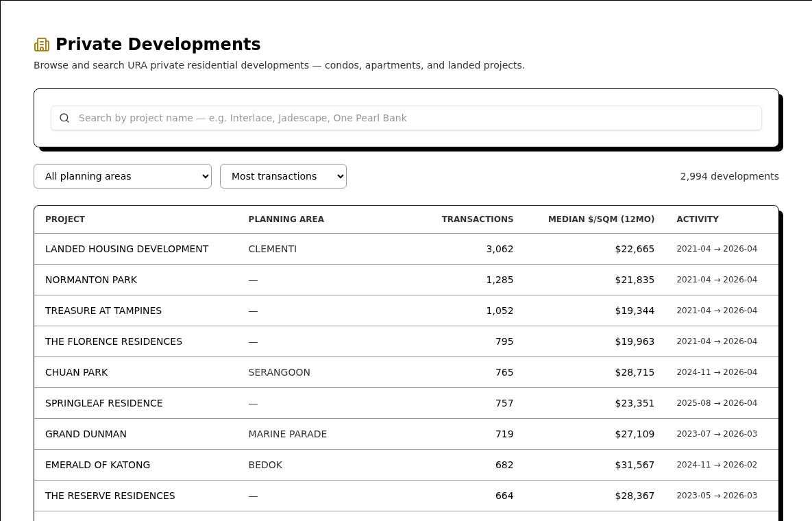
Task: Click the 682 transactions value
Action: click(504, 465)
